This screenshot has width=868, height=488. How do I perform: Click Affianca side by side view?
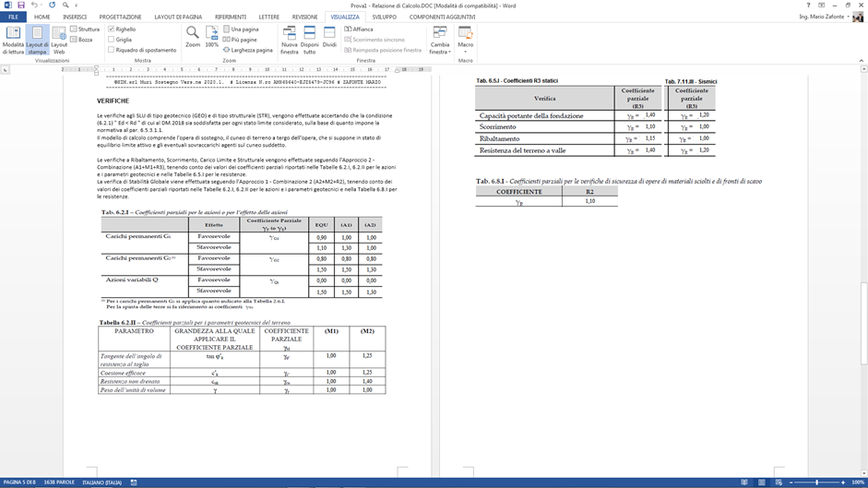(359, 29)
